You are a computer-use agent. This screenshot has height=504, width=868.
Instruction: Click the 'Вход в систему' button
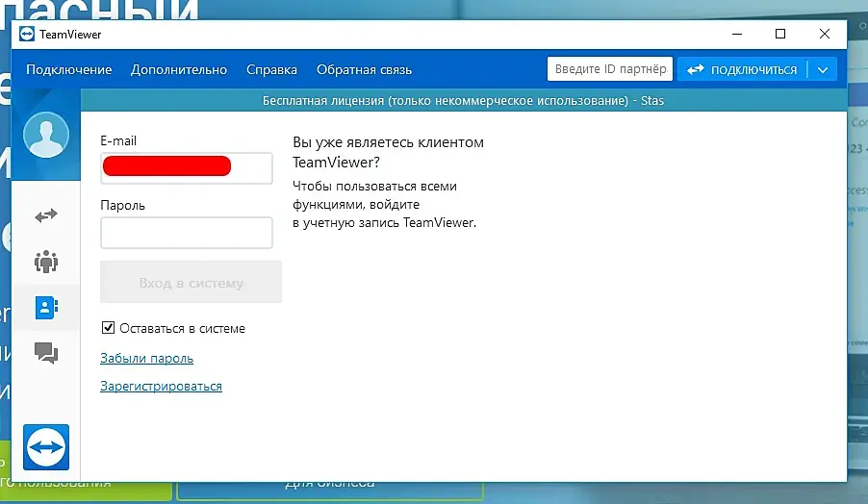[191, 282]
